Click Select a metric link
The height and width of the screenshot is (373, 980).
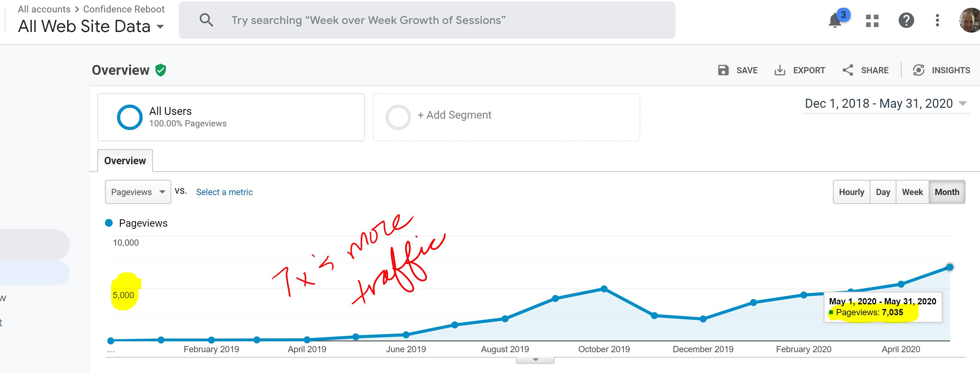[x=224, y=192]
